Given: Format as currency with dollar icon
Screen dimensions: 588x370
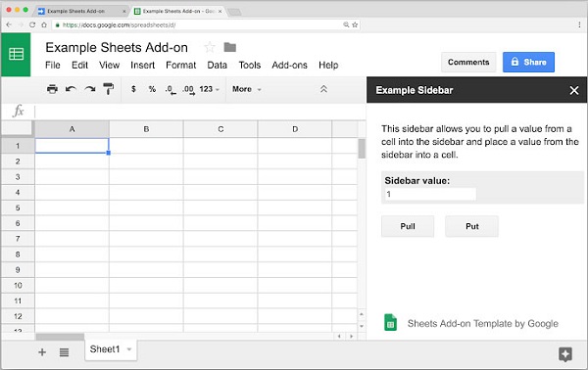Looking at the screenshot, I should click(133, 89).
